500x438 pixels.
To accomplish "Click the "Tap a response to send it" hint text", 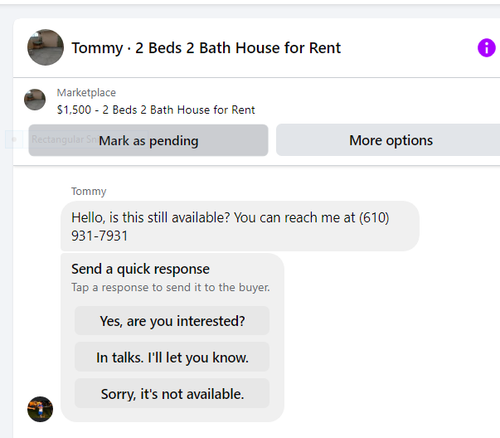I will (x=170, y=287).
